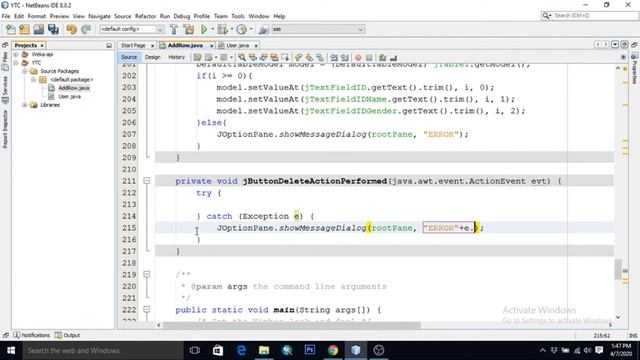Expand the Libraries node
The height and width of the screenshot is (360, 640).
pyautogui.click(x=24, y=105)
